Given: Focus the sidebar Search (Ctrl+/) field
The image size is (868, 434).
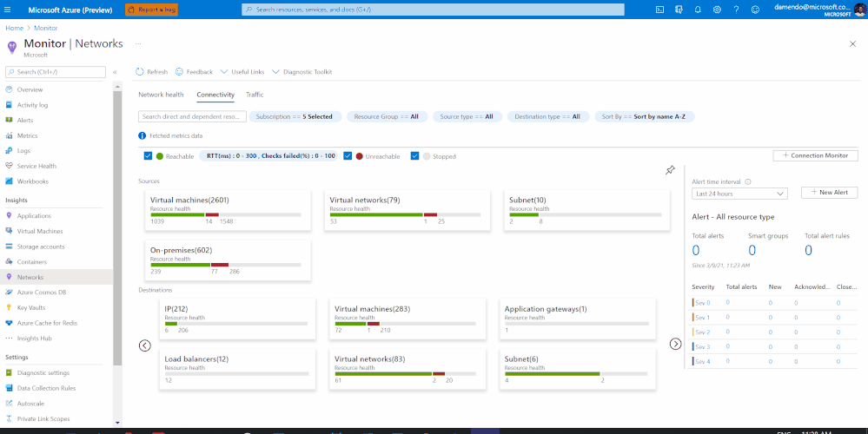Looking at the screenshot, I should coord(56,72).
